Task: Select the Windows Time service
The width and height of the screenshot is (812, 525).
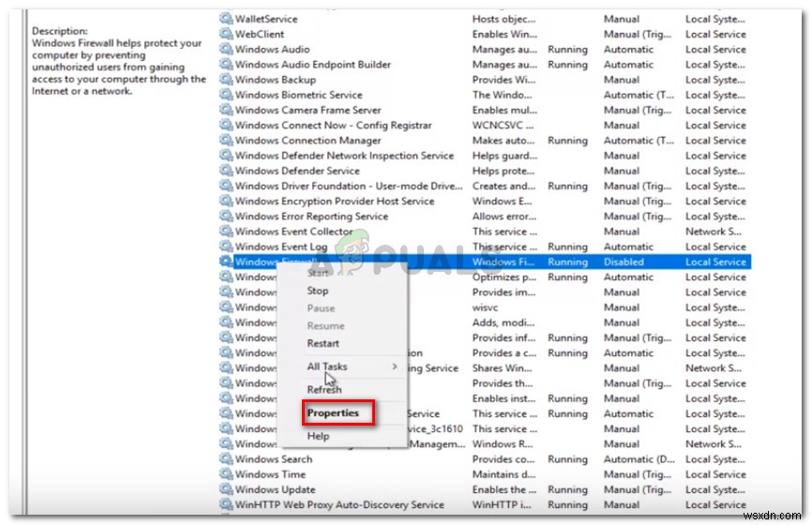Action: pos(270,474)
